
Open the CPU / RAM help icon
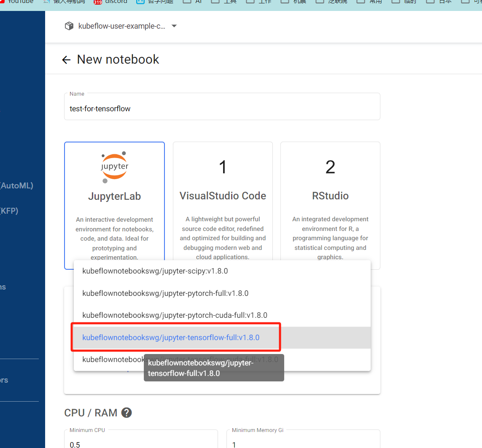click(x=127, y=413)
